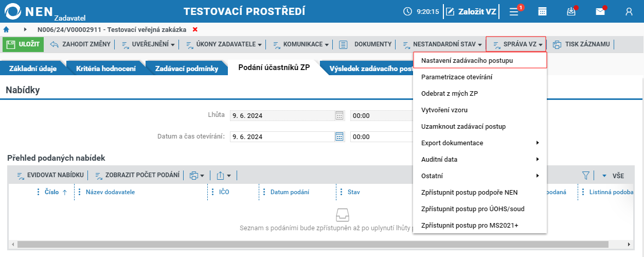
Task: Open the download inbox icon with red dot
Action: [571, 11]
